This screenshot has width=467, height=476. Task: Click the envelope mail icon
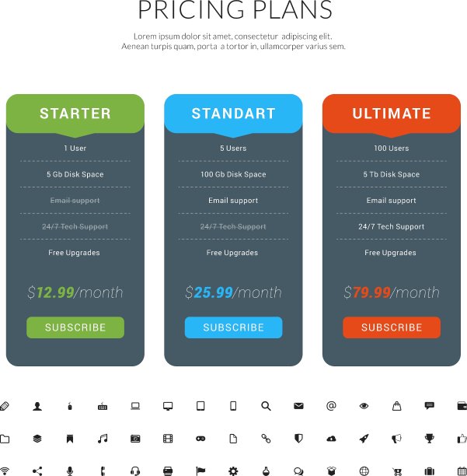(x=298, y=406)
